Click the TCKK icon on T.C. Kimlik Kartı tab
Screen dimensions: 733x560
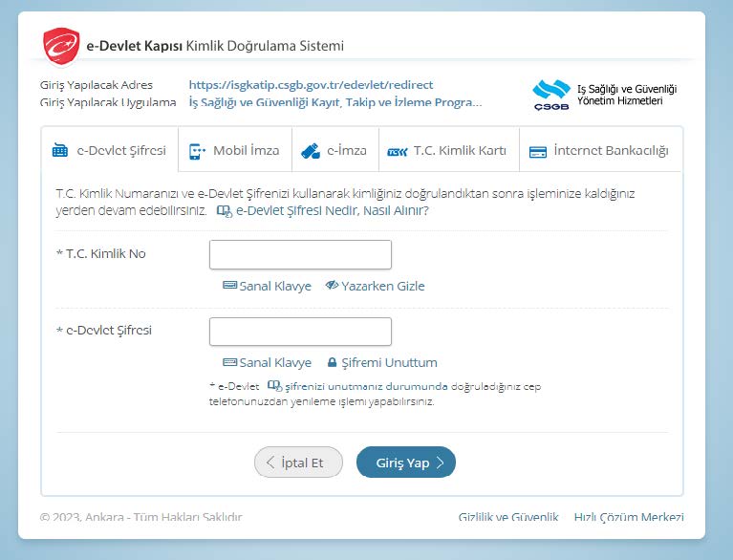[398, 151]
